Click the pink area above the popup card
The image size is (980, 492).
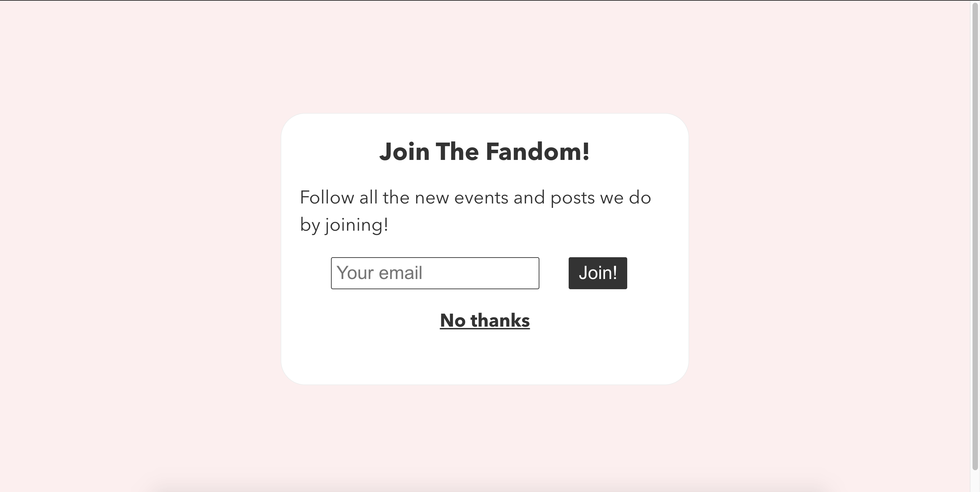(x=484, y=57)
